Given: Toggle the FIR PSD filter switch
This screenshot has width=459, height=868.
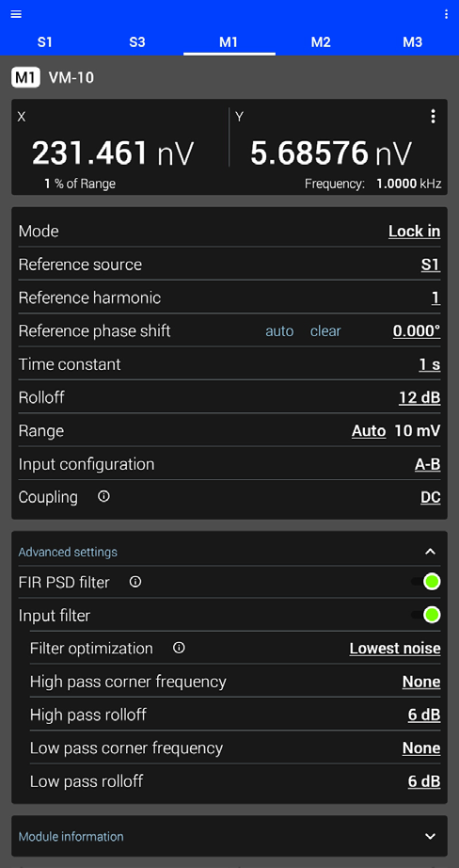Looking at the screenshot, I should pyautogui.click(x=426, y=582).
